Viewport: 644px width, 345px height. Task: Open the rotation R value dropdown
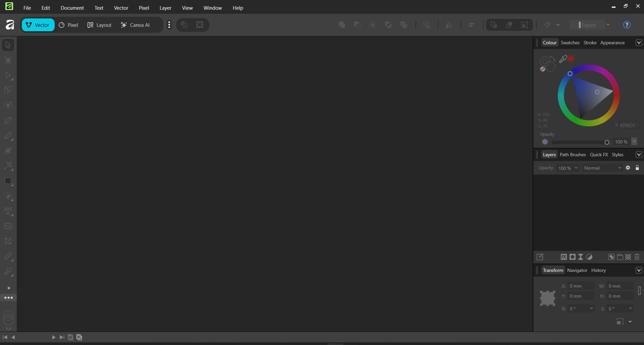(x=592, y=308)
